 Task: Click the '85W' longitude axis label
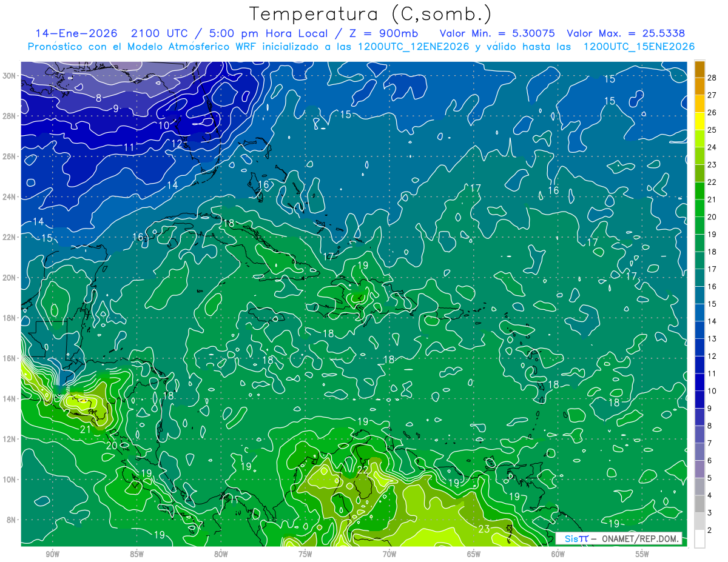[136, 554]
